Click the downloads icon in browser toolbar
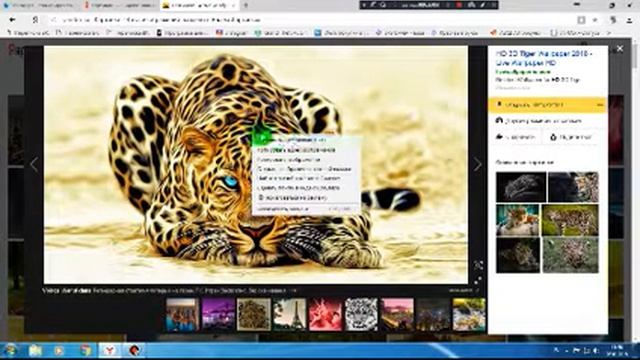The image size is (640, 360). [629, 20]
